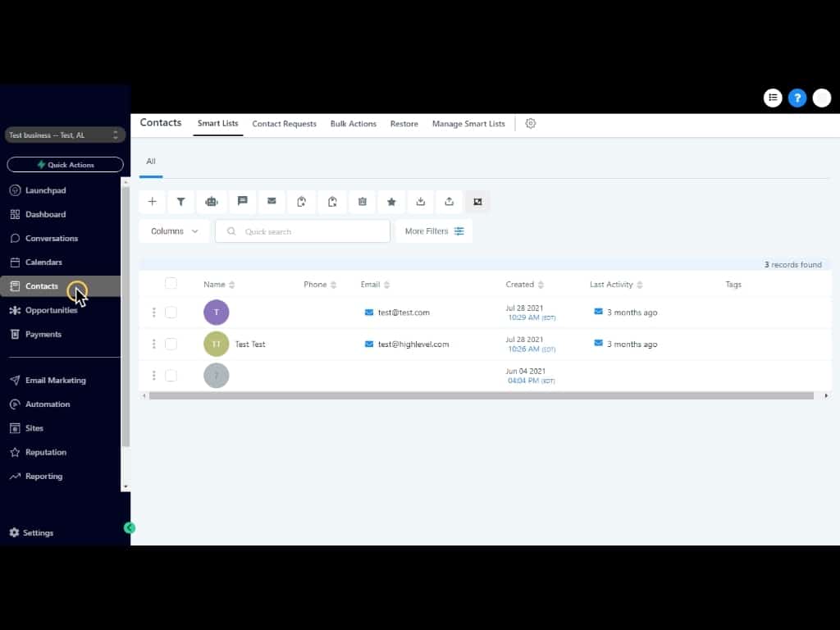Open the three-dot menu for Test Test row
Image resolution: width=840 pixels, height=630 pixels.
click(x=153, y=345)
